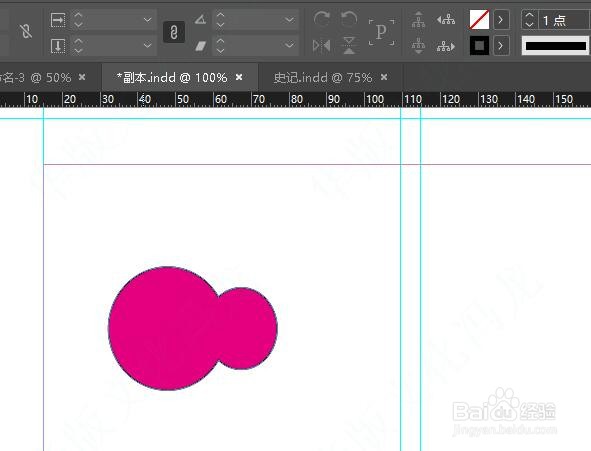The height and width of the screenshot is (451, 591).
Task: Click the vertical scale height icon
Action: 58,46
